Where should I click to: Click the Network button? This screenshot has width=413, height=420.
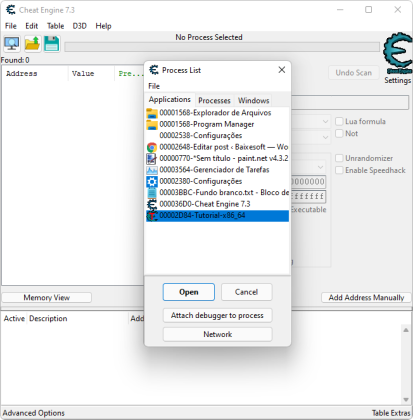pyautogui.click(x=217, y=334)
